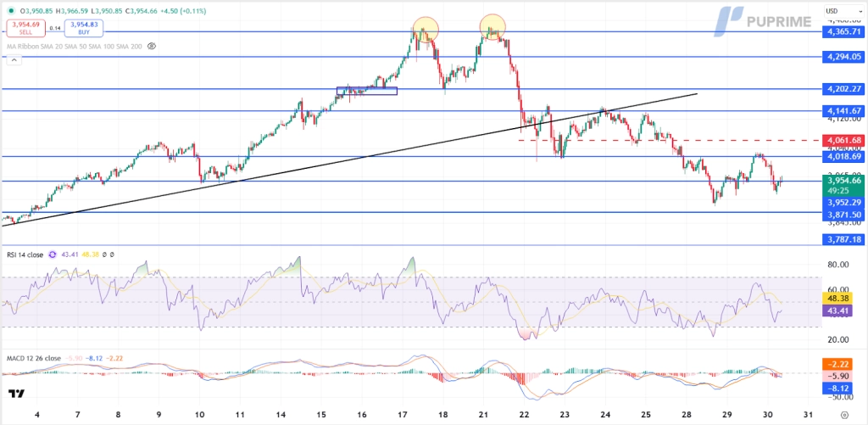Collapse the indicator legend with the chevron
The width and height of the screenshot is (868, 425).
(x=14, y=60)
